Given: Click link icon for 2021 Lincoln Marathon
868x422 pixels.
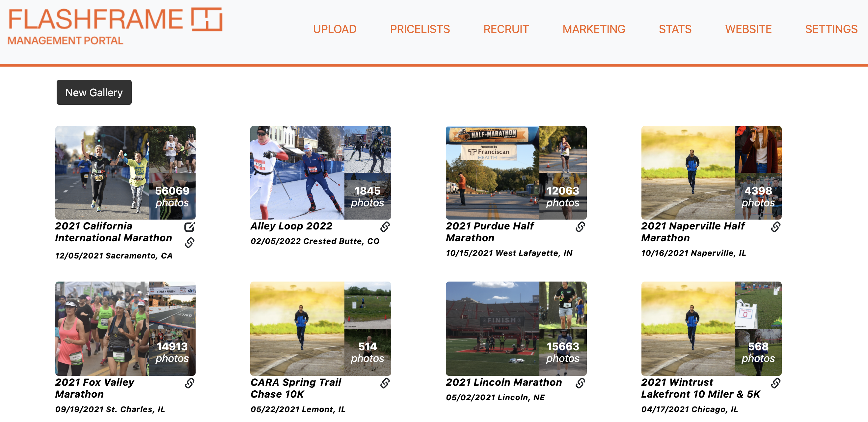Looking at the screenshot, I should click(x=580, y=383).
